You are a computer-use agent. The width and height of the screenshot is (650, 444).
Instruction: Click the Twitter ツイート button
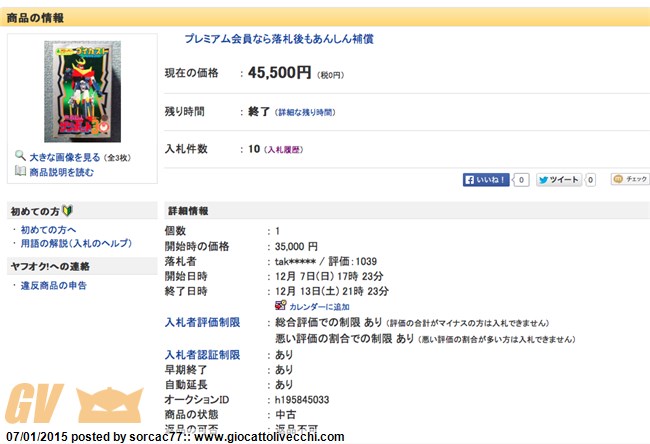click(x=558, y=180)
